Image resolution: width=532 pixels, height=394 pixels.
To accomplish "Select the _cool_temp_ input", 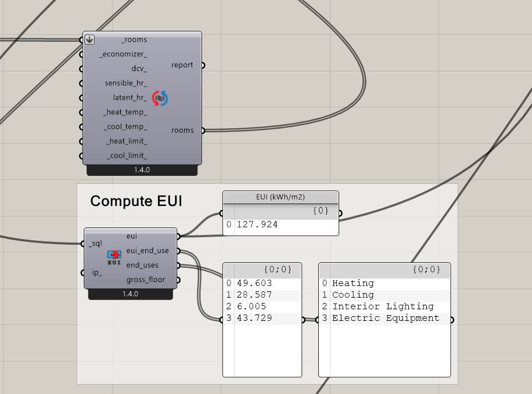I will coord(125,127).
